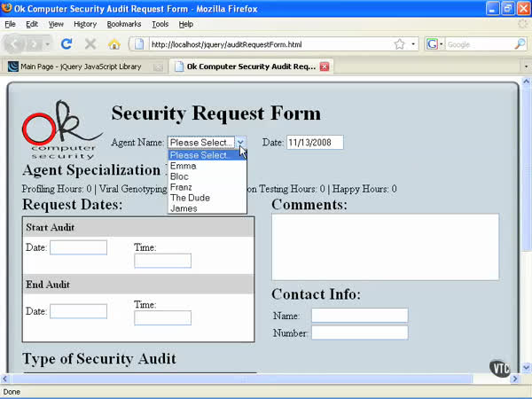Bookmark this page with the star icon
532x399 pixels.
(400, 43)
